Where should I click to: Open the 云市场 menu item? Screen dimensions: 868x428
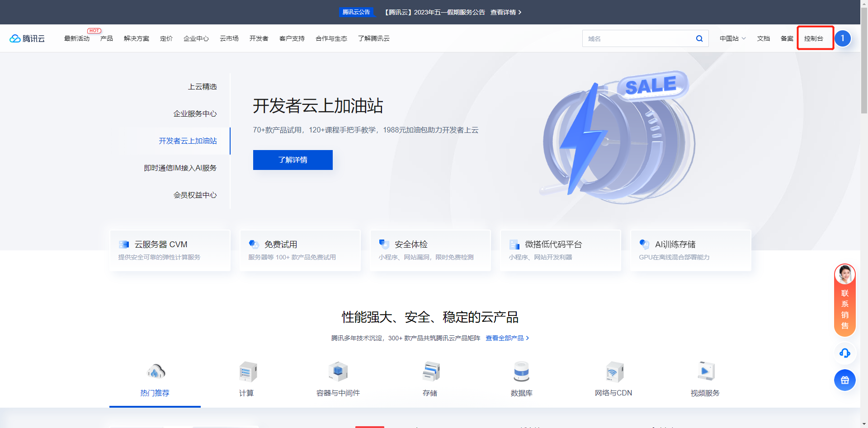[x=229, y=38]
